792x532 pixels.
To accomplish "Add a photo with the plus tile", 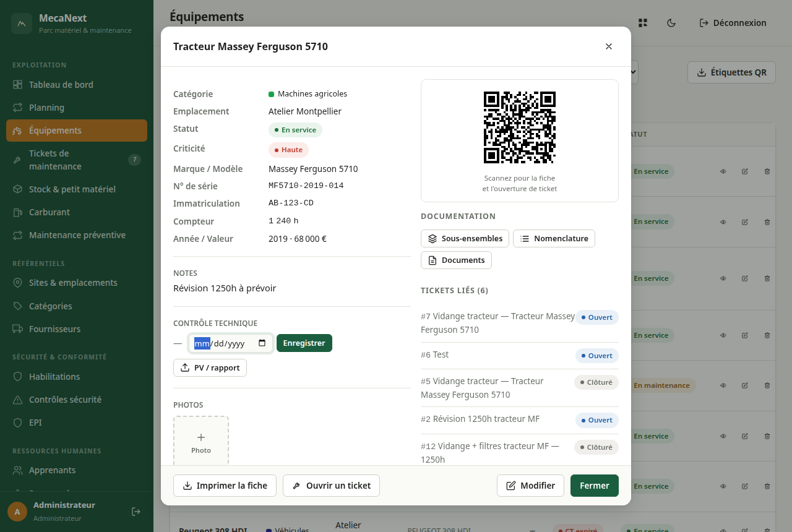I will click(201, 440).
